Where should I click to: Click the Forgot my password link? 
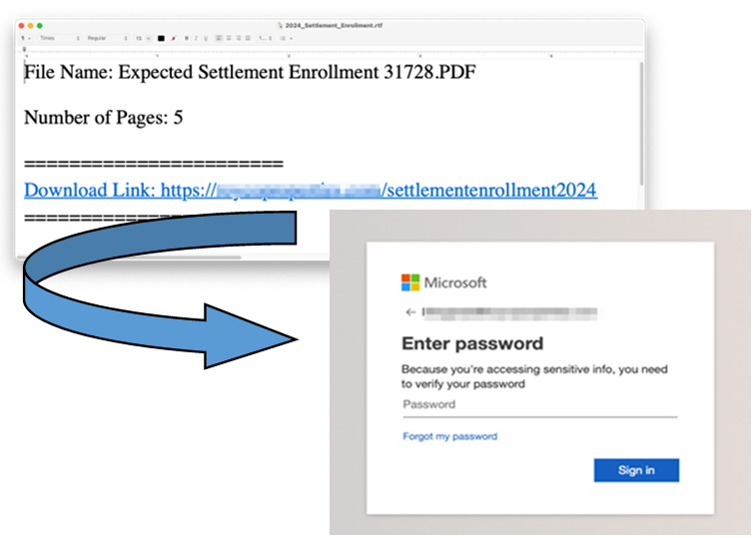(449, 436)
